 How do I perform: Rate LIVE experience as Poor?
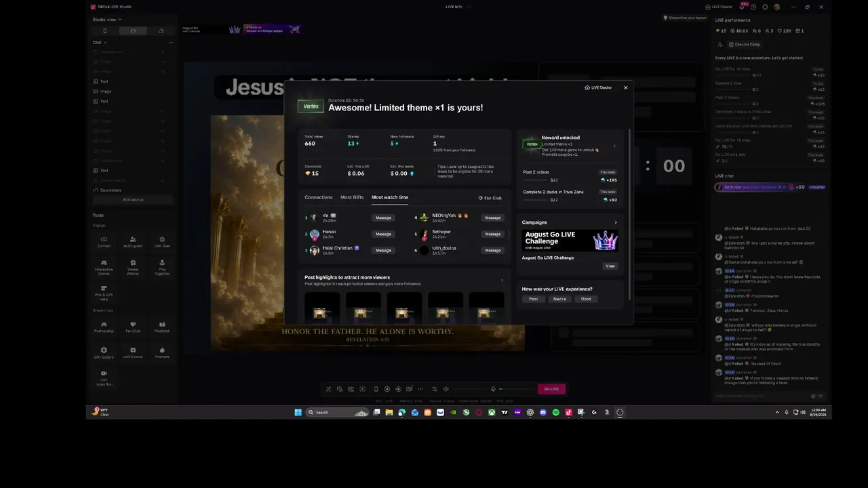click(x=534, y=299)
